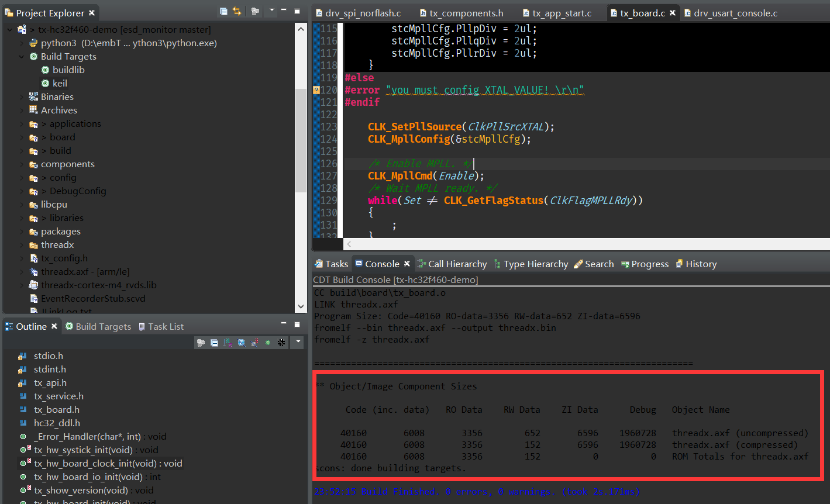Expand the Binaries node

tap(22, 97)
